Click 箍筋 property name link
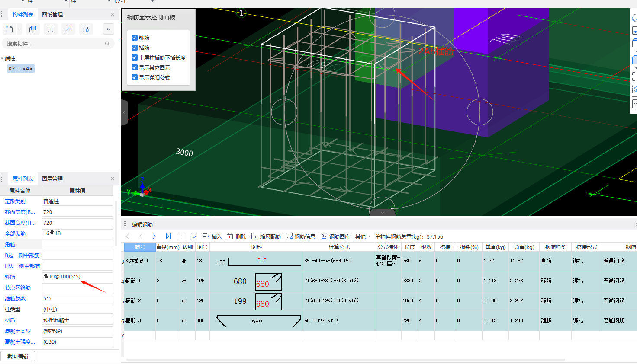The width and height of the screenshot is (637, 364). 10,277
